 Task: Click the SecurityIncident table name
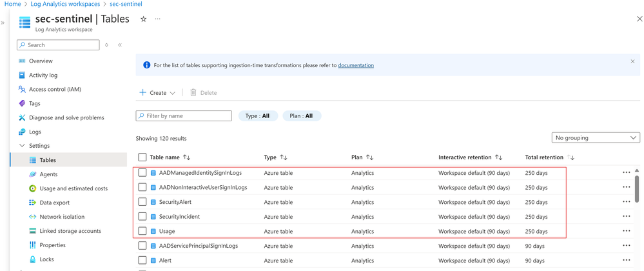(x=179, y=217)
